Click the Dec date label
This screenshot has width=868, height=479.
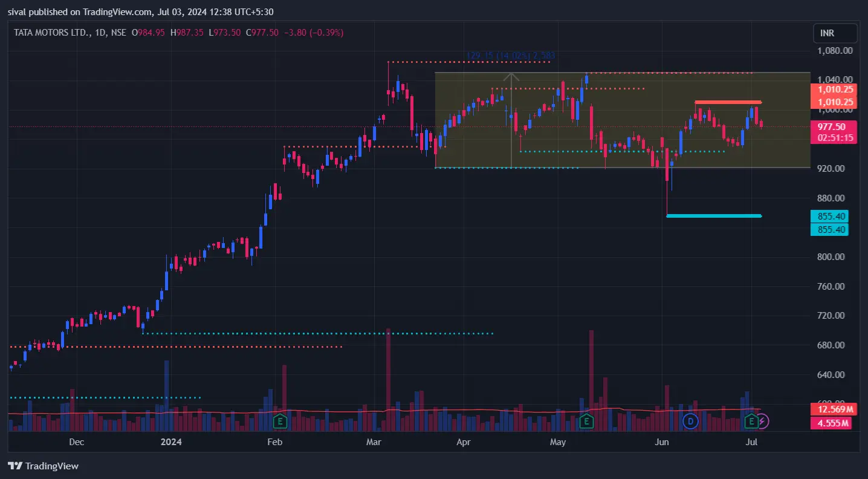coord(76,442)
